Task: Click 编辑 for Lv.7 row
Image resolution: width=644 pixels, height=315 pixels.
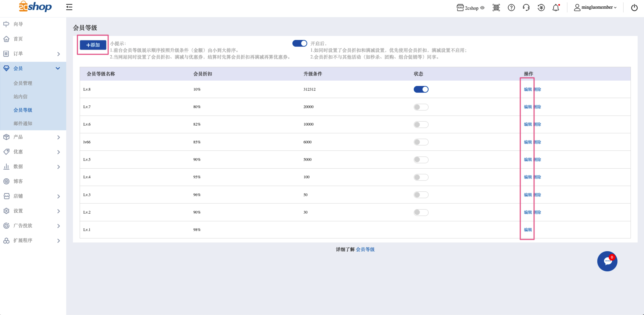Action: [x=528, y=107]
